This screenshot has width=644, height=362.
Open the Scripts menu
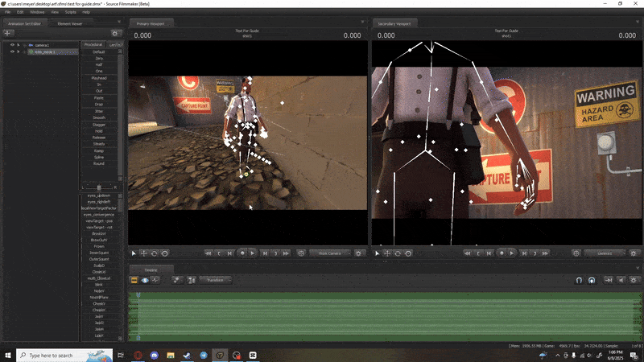(x=71, y=12)
